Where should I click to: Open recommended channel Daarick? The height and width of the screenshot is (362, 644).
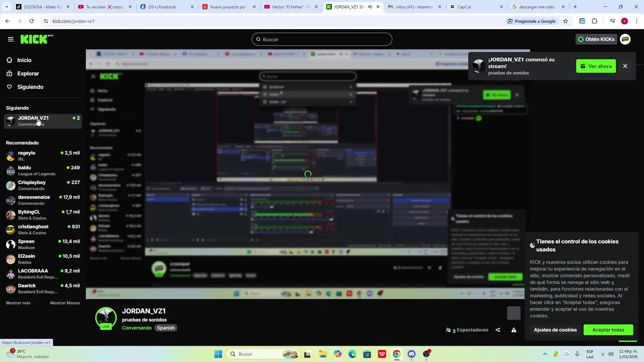tap(43, 289)
